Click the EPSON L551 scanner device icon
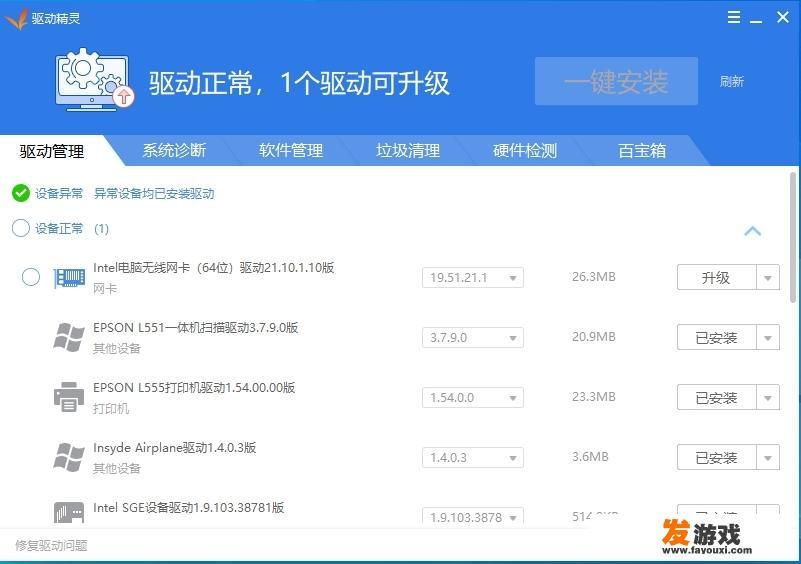The image size is (801, 564). coord(69,338)
